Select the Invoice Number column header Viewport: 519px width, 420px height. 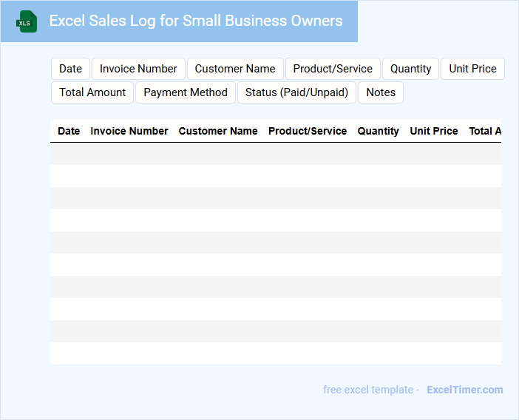(129, 131)
